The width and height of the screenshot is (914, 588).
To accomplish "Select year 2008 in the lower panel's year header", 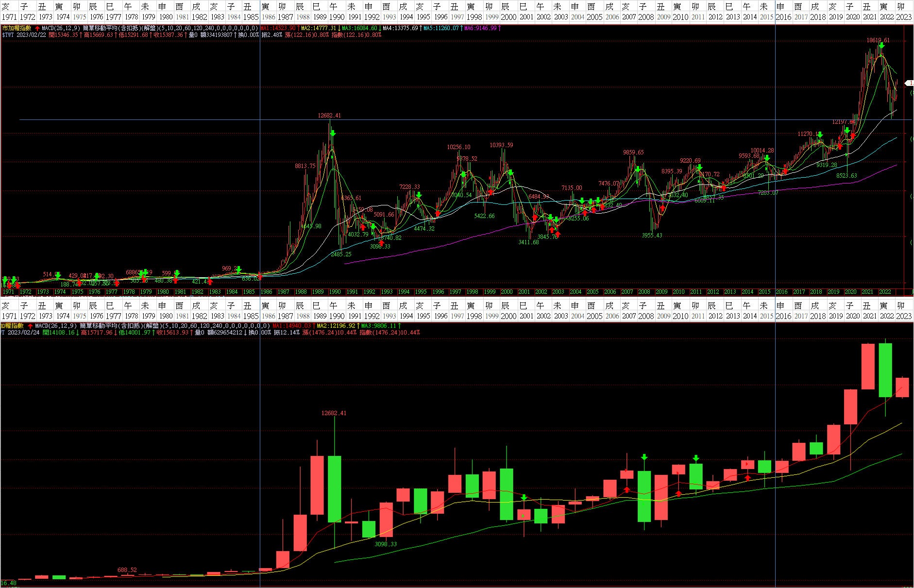I will tap(645, 316).
